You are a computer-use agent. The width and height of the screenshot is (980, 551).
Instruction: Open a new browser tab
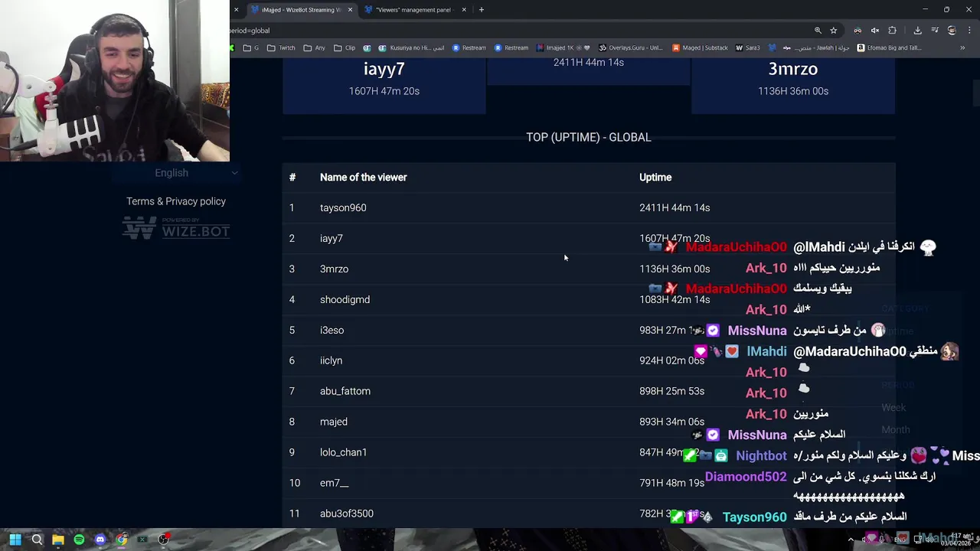[x=481, y=10]
